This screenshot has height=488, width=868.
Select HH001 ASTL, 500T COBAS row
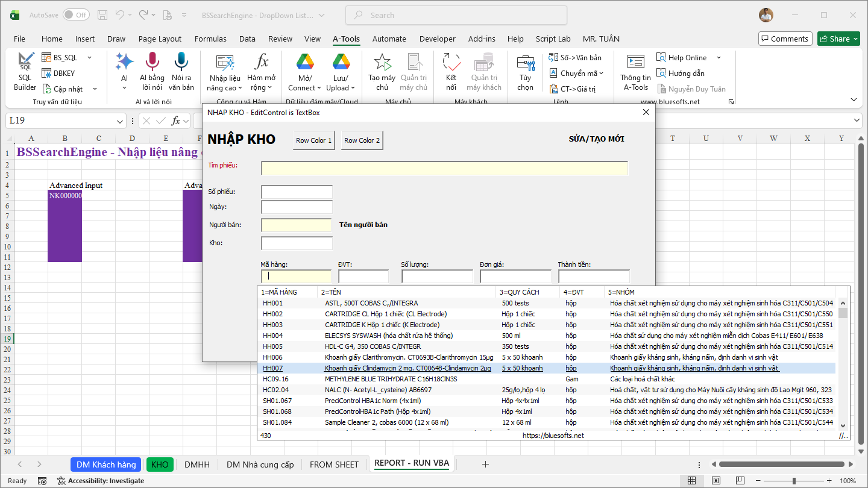(547, 303)
